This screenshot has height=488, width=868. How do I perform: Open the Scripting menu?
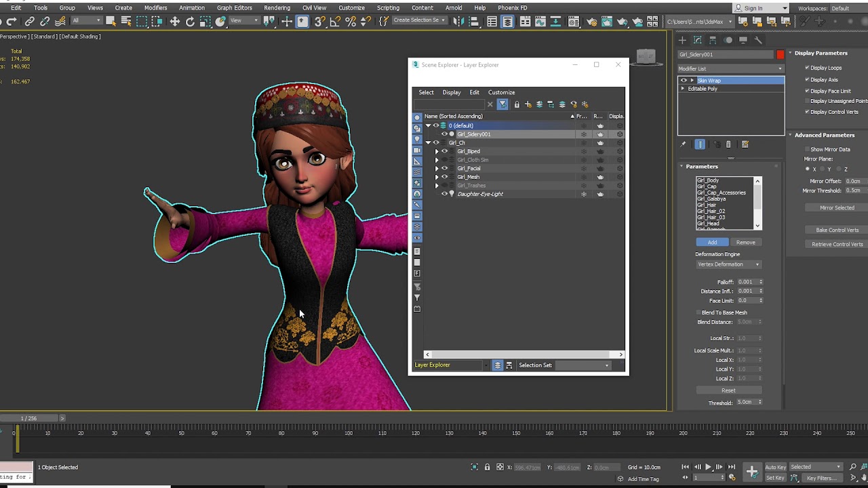pos(388,7)
